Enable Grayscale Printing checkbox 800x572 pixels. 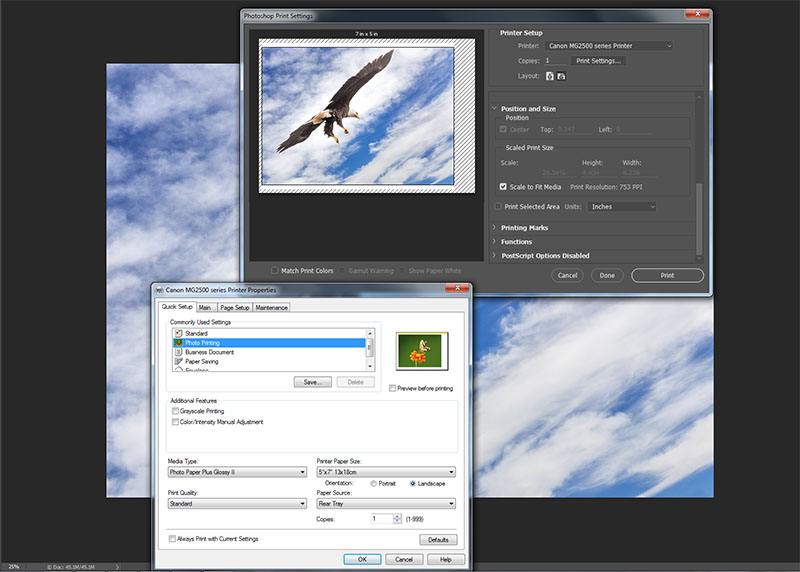(176, 411)
